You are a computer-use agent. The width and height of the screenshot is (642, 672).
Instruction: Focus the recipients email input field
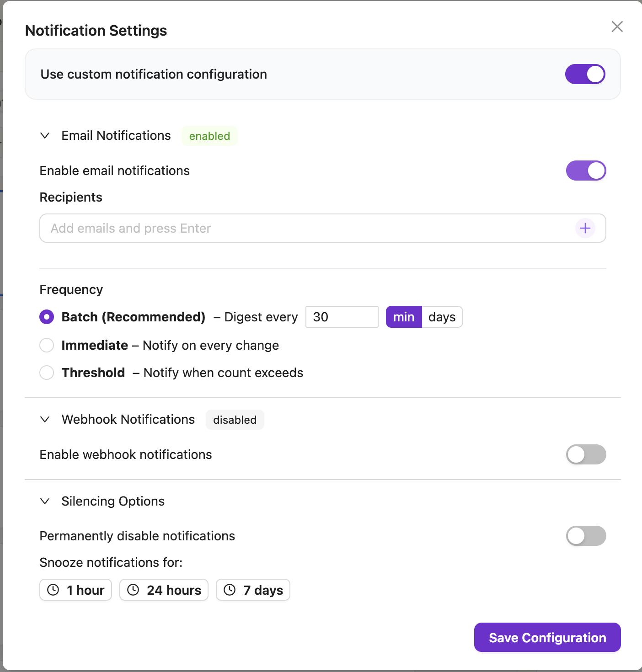point(306,228)
